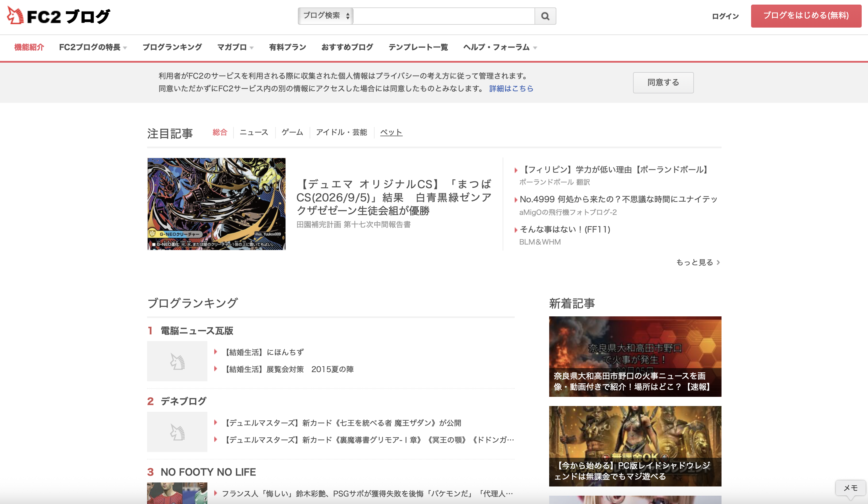Open 裏魔導書グリモア-Ⅰ章 new card article
The width and height of the screenshot is (868, 504).
368,440
